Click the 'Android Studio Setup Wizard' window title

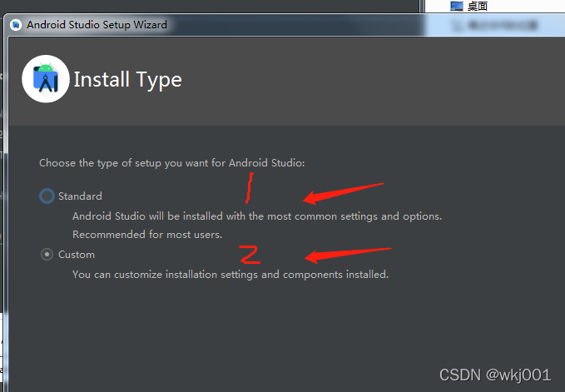click(97, 24)
